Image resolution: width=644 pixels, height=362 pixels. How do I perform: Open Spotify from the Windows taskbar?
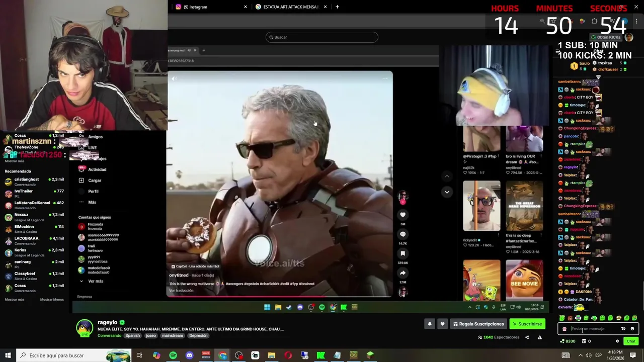coord(173,355)
